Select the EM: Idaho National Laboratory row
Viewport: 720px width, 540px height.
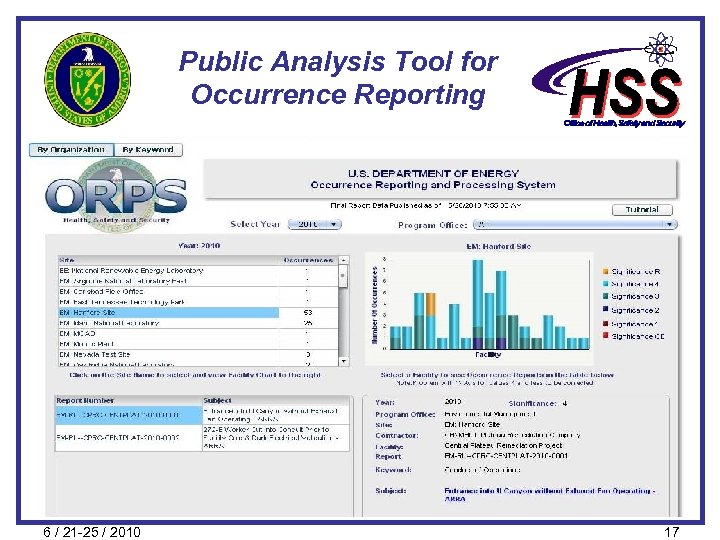(198, 323)
